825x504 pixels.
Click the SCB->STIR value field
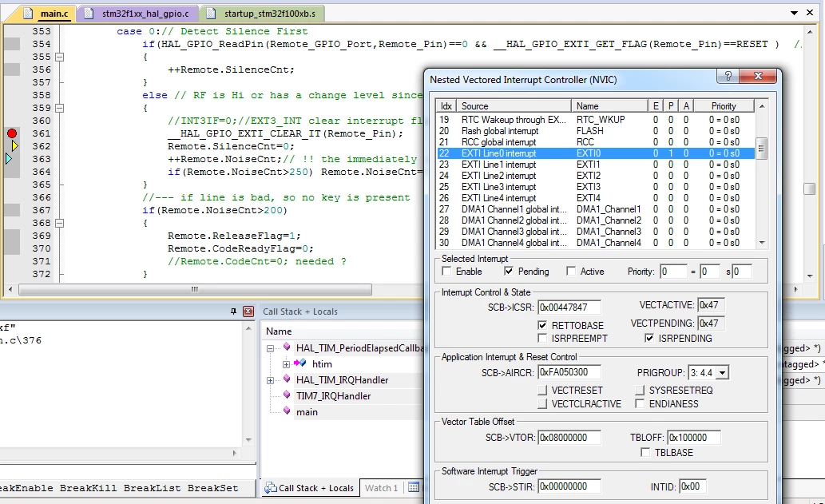point(569,486)
